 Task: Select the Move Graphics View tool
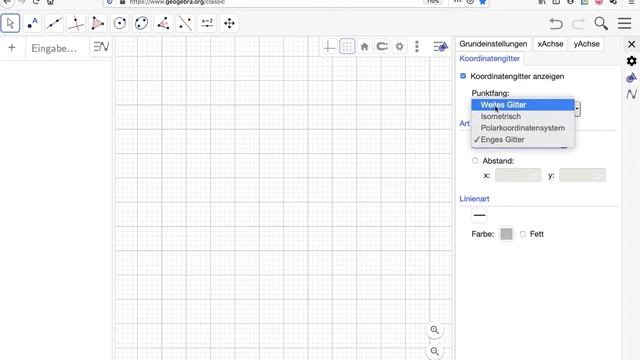(229, 23)
